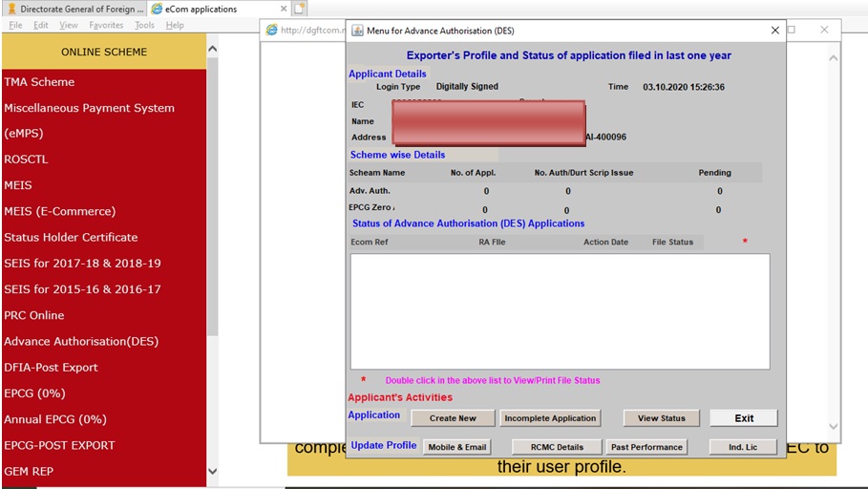Open MEIS (E-Commerce) link
868x489 pixels.
[x=60, y=211]
